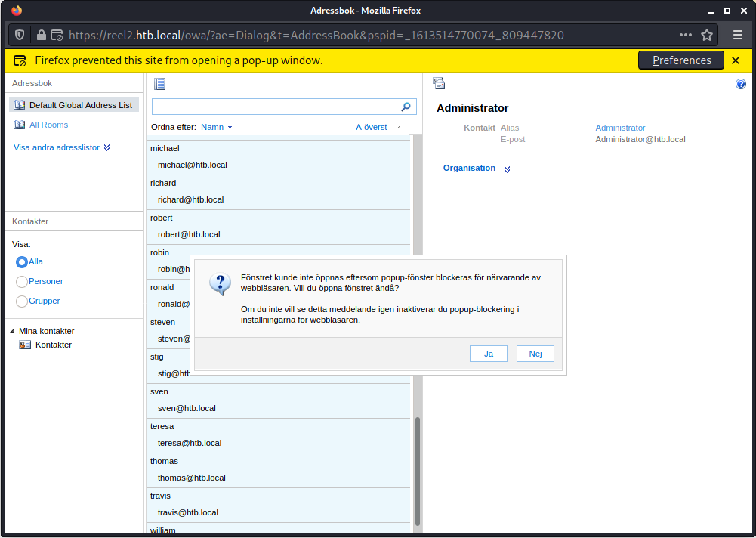Image resolution: width=756 pixels, height=538 pixels.
Task: Expand Visa andra adresslistor
Action: click(62, 147)
